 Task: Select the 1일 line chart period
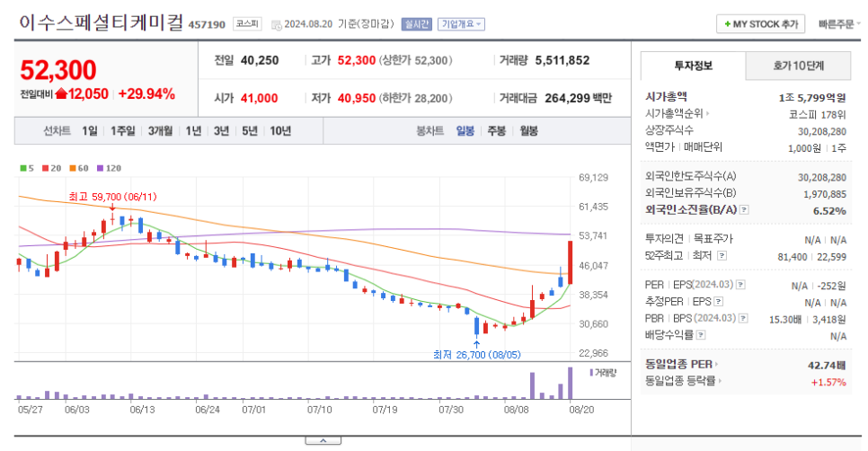90,131
